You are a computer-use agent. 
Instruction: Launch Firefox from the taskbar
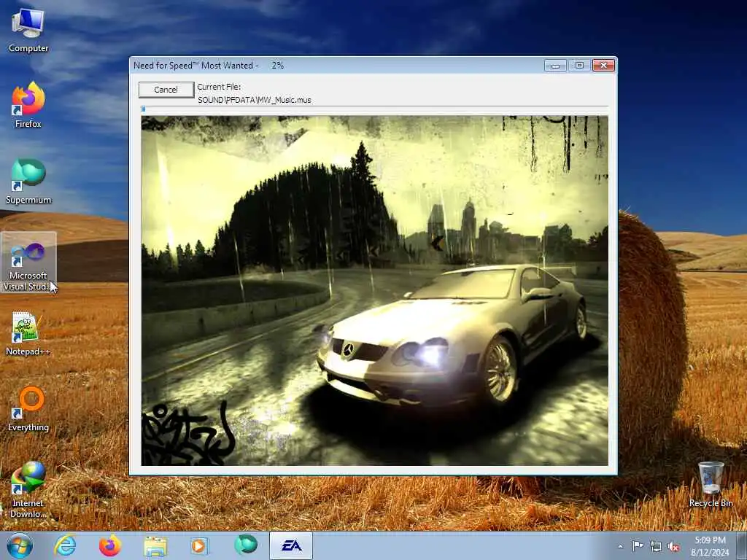(110, 545)
